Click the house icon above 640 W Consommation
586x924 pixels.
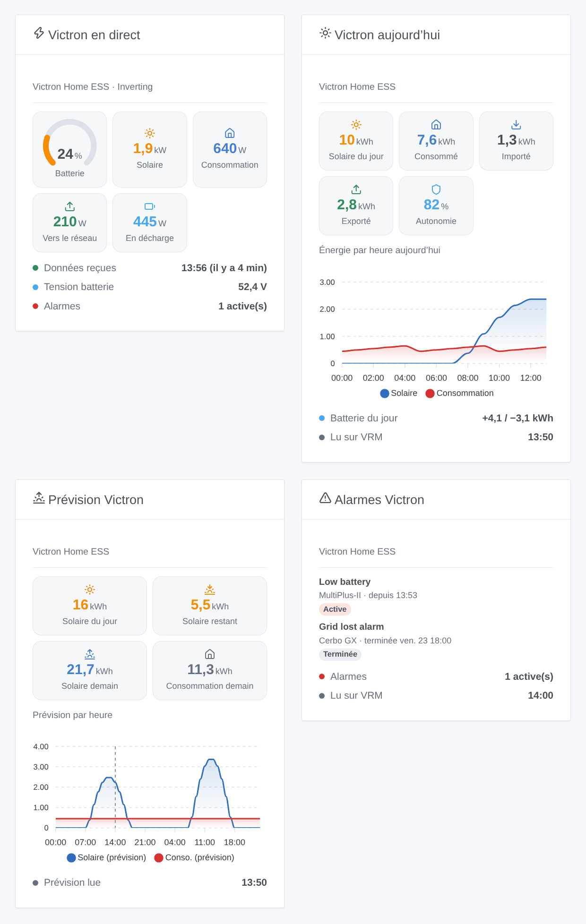click(230, 133)
